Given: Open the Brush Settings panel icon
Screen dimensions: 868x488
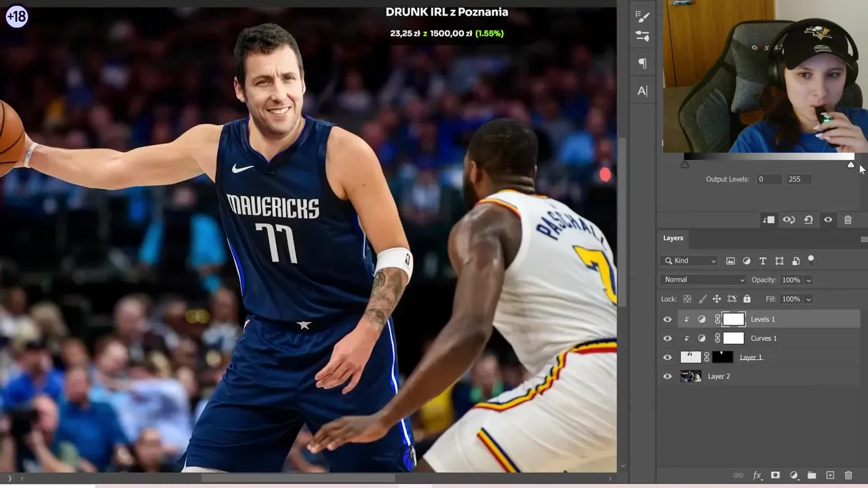Looking at the screenshot, I should [642, 16].
